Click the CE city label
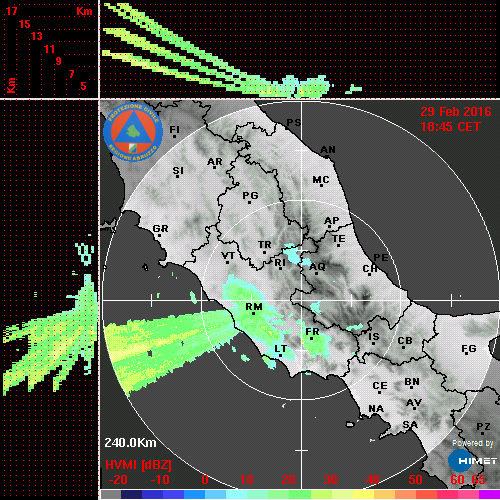500x500 pixels. (380, 386)
